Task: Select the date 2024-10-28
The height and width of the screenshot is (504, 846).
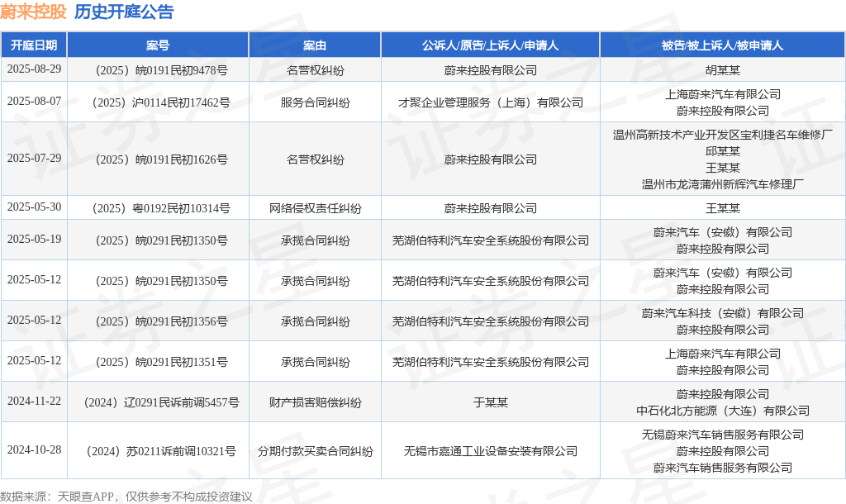Action: pos(34,449)
